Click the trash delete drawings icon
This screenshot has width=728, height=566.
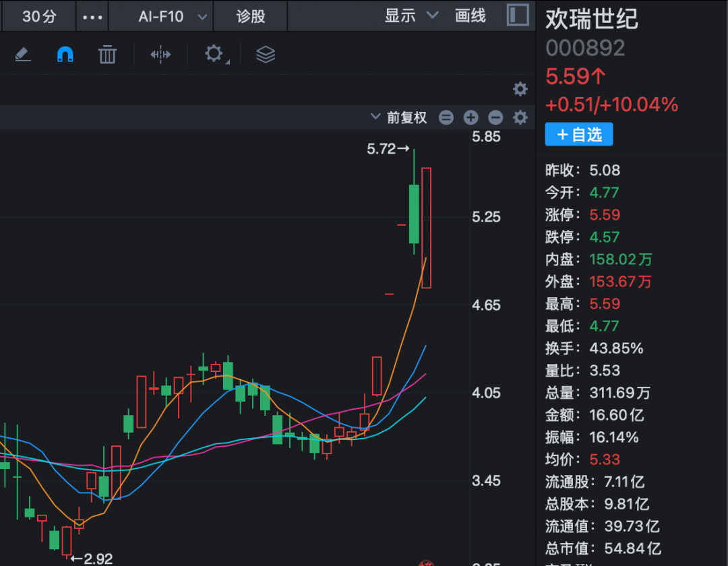(x=107, y=55)
